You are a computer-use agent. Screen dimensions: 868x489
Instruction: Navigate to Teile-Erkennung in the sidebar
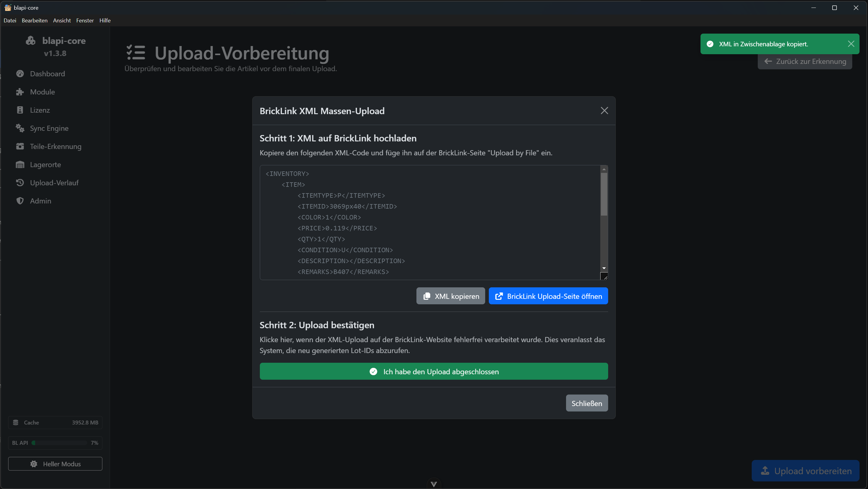(x=55, y=147)
